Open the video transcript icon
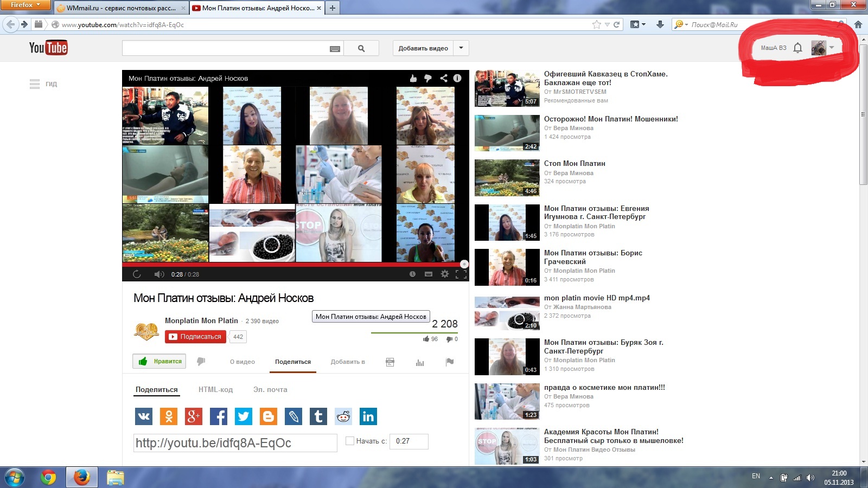Image resolution: width=868 pixels, height=488 pixels. (x=390, y=362)
